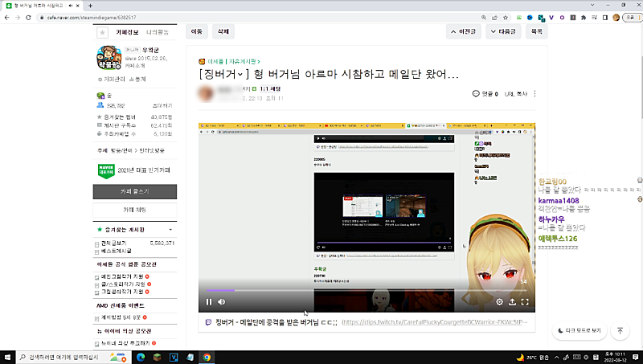Click the 삭제 delete button

click(x=223, y=32)
